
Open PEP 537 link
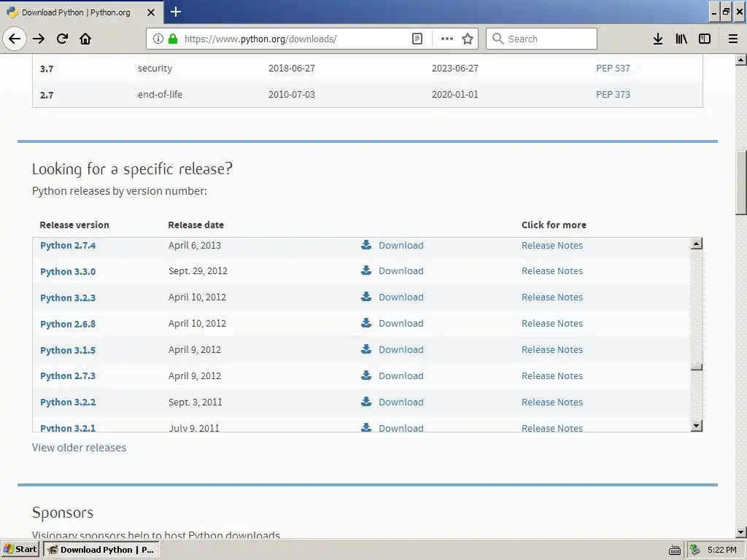click(x=613, y=68)
